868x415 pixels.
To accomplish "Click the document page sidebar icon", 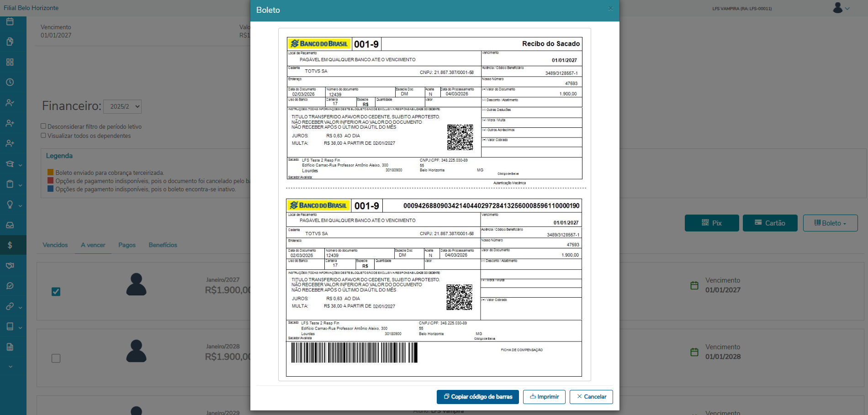I will coord(10,347).
